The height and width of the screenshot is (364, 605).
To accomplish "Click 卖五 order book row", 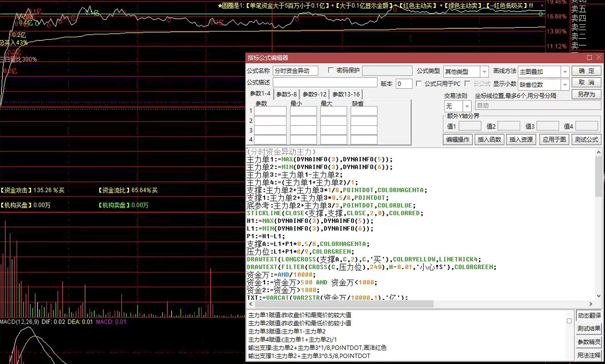I will coord(579,9).
